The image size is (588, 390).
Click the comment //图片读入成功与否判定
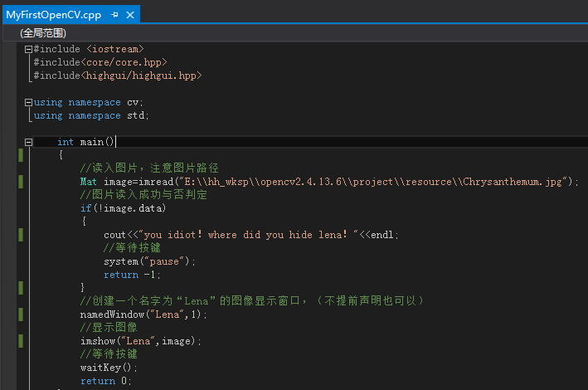click(143, 194)
